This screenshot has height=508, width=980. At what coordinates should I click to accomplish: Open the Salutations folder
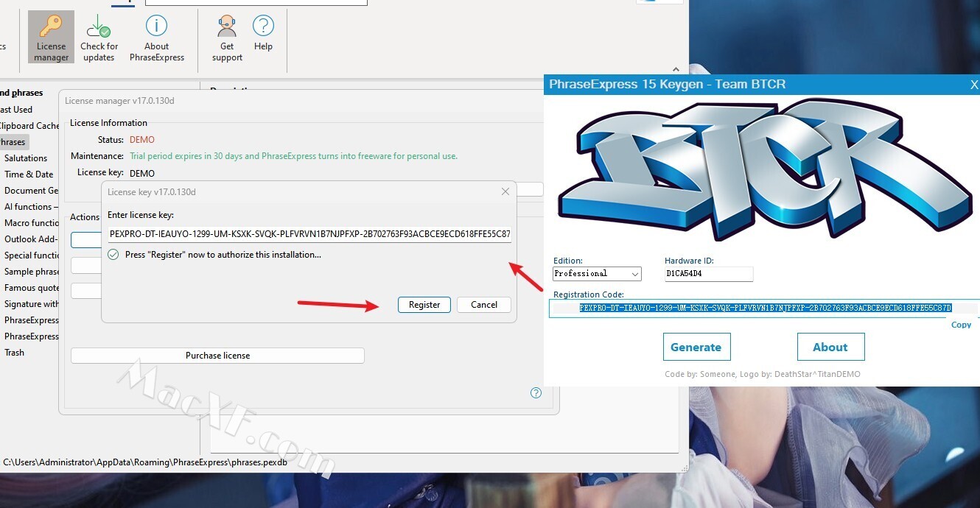[x=26, y=158]
